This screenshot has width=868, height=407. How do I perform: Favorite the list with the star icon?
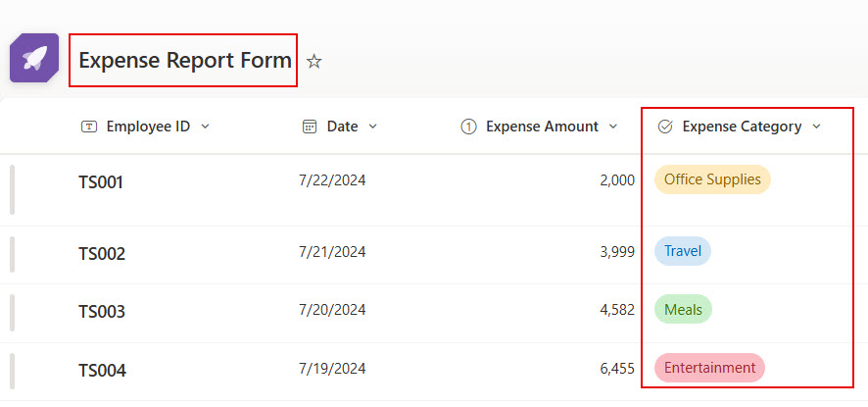coord(313,61)
